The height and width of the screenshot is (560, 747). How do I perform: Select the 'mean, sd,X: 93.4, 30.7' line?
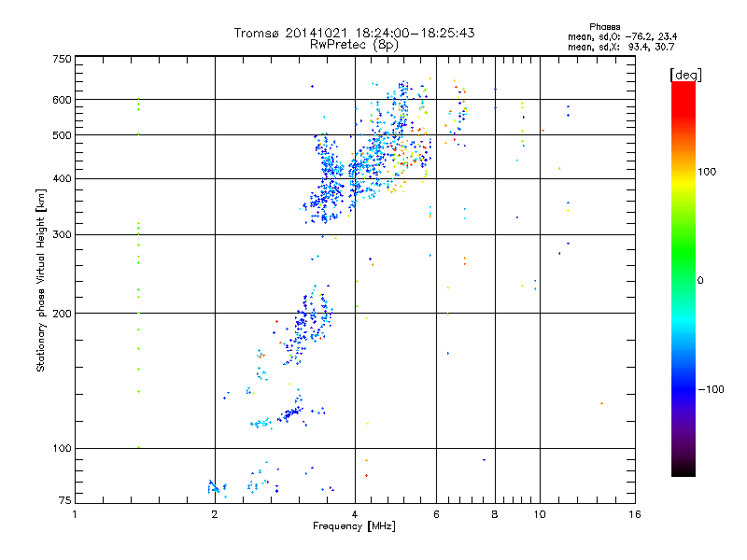coord(621,47)
